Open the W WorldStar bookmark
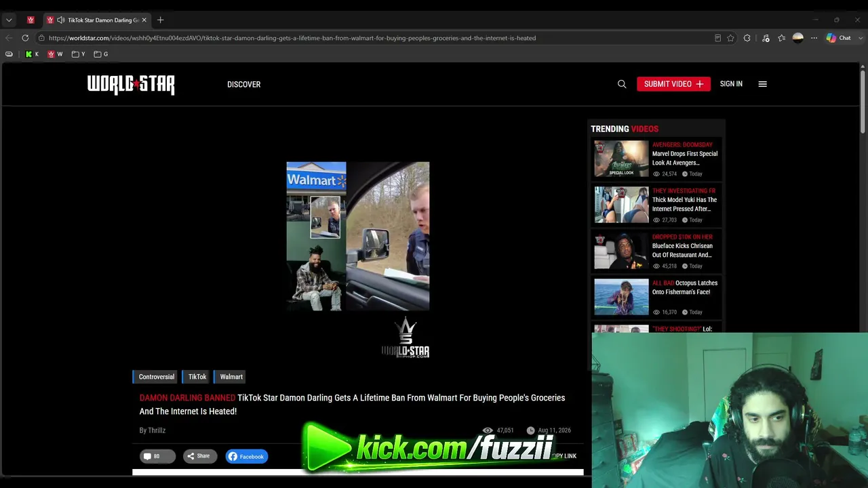This screenshot has height=488, width=868. [x=55, y=54]
